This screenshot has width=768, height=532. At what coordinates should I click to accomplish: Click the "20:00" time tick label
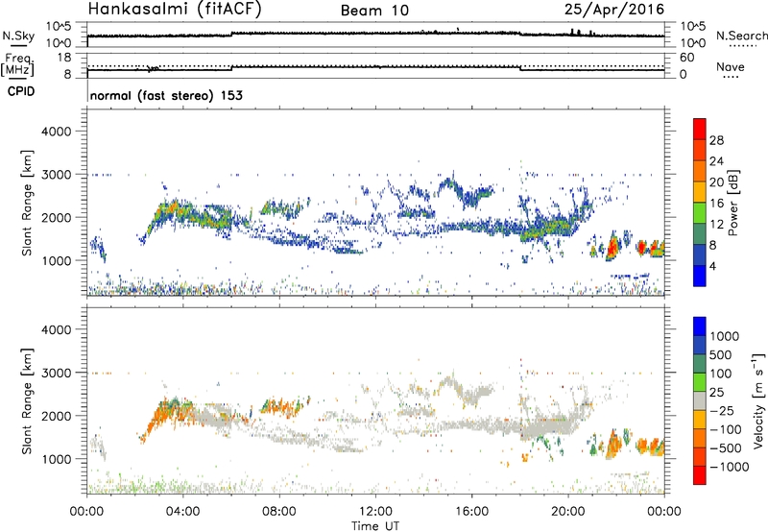pyautogui.click(x=567, y=512)
